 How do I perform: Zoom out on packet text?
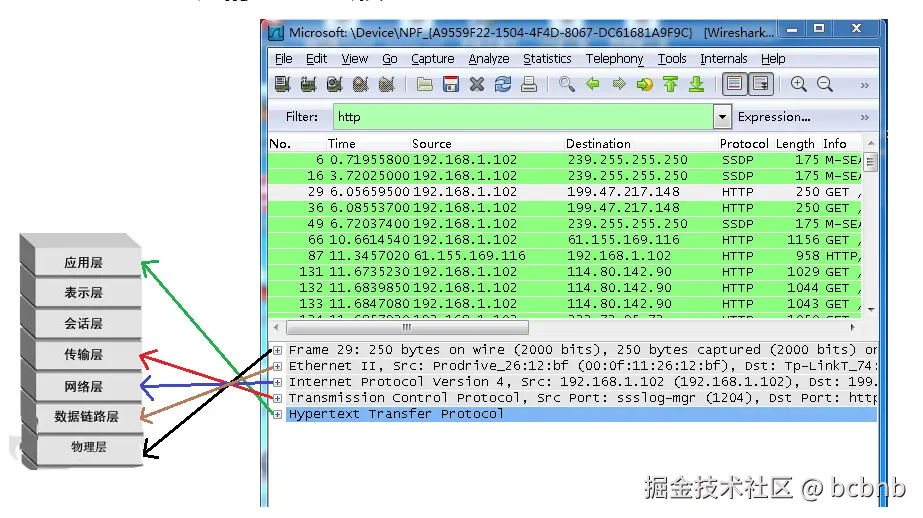825,84
